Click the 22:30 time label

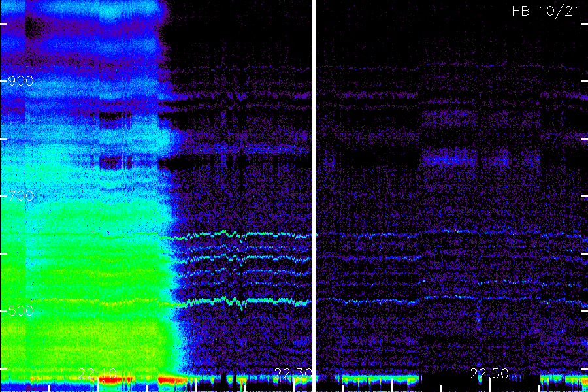(x=293, y=374)
